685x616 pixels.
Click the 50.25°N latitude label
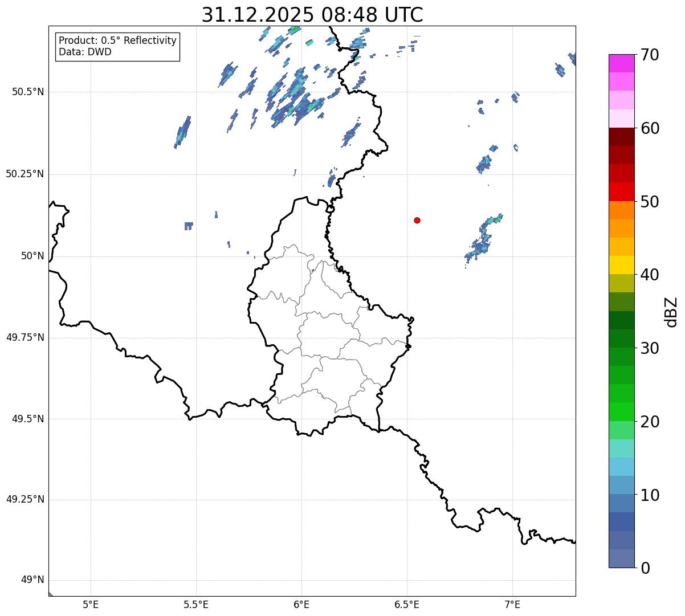(25, 174)
